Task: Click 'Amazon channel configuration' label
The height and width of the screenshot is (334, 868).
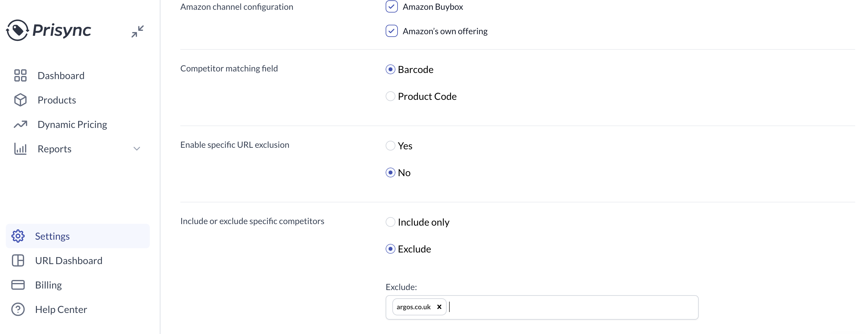Action: tap(237, 7)
